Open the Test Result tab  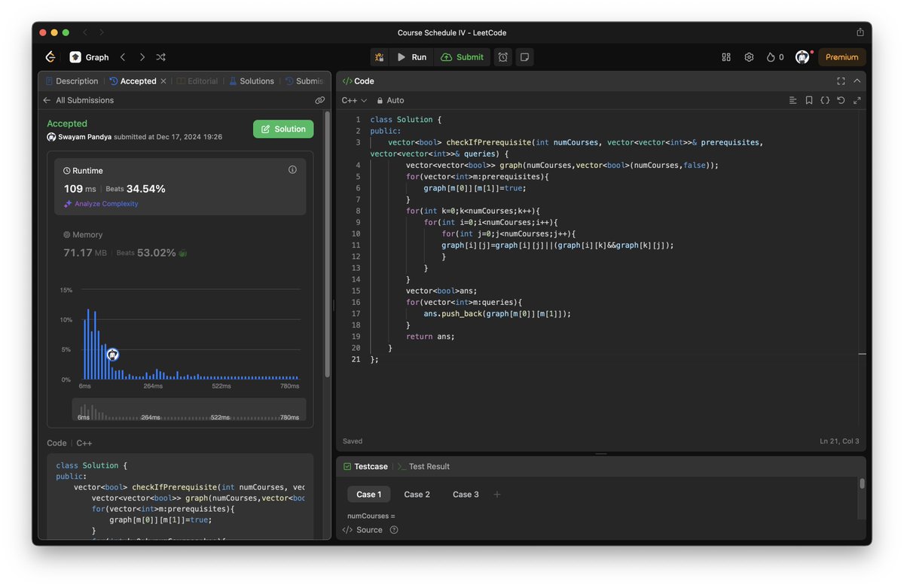pos(423,467)
